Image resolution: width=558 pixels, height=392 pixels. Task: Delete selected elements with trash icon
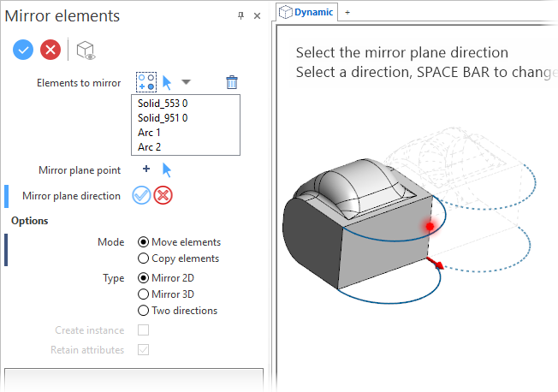(x=232, y=82)
